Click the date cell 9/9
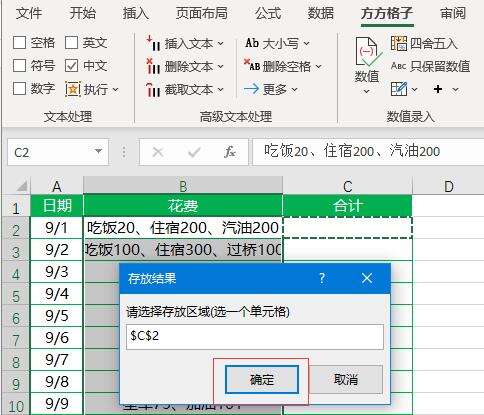Image resolution: width=484 pixels, height=415 pixels. (x=57, y=404)
